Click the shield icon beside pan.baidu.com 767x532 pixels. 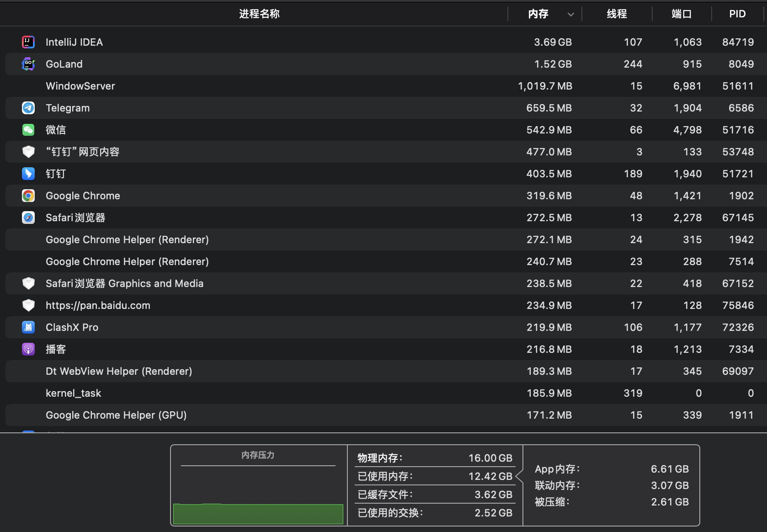coord(28,305)
